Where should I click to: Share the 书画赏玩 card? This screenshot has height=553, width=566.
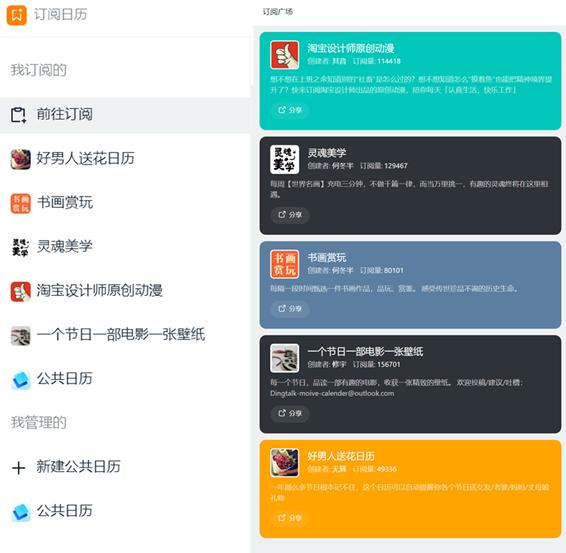[290, 309]
